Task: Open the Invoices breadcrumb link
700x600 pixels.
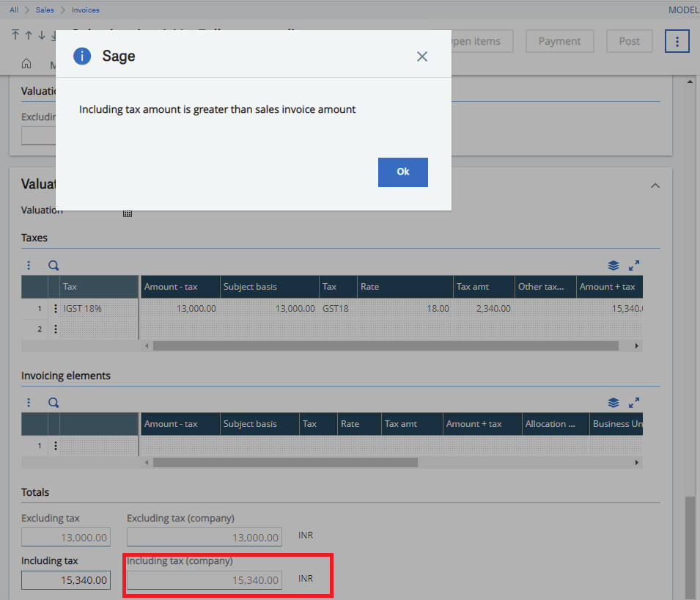Action: tap(85, 10)
